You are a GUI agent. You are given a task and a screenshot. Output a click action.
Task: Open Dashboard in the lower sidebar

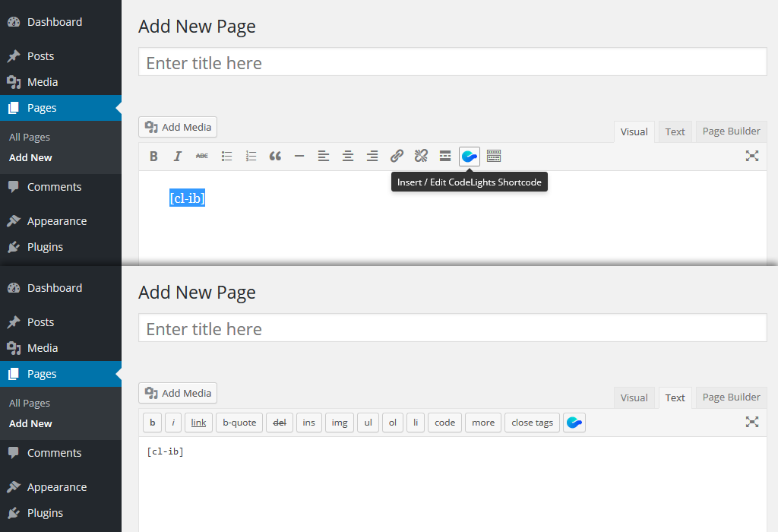(x=61, y=288)
